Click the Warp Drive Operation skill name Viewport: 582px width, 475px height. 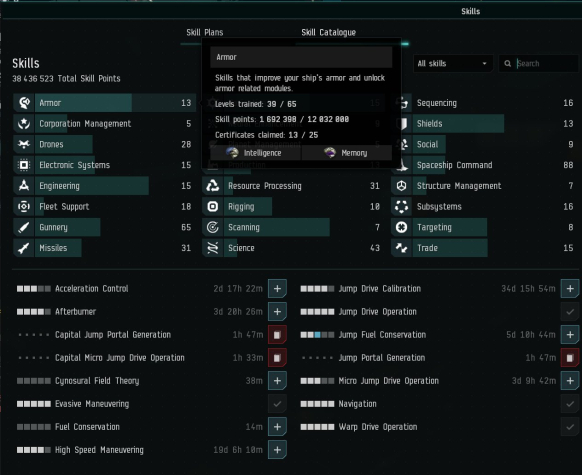378,427
